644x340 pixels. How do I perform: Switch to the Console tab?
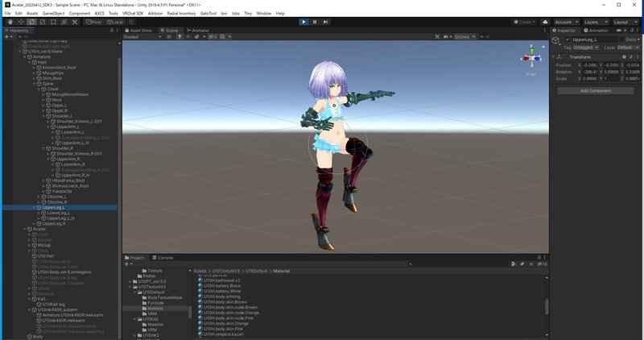click(163, 258)
